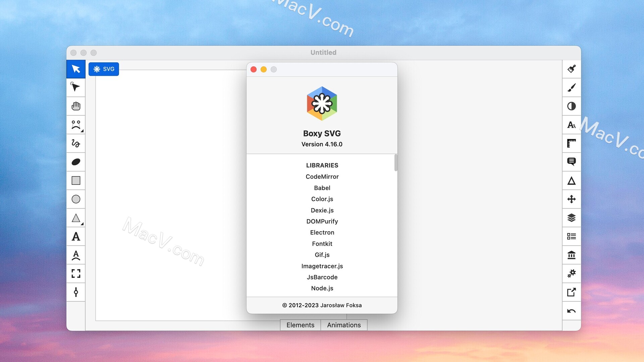Click the LIBRARIES heading

322,165
